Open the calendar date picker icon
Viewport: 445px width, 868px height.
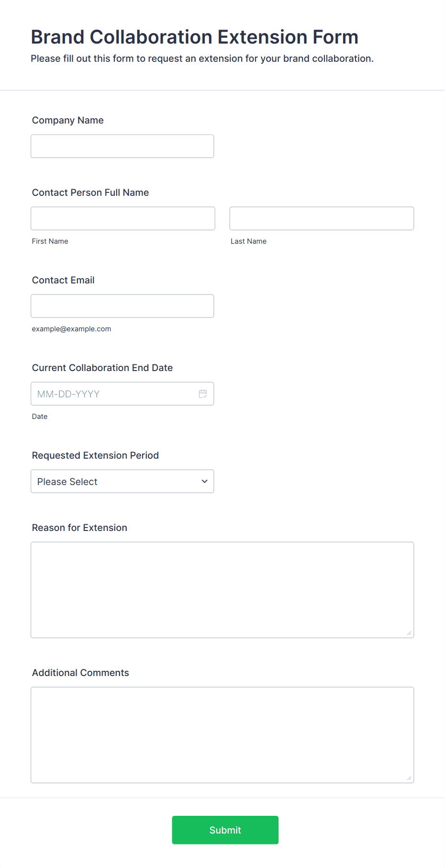(x=203, y=394)
